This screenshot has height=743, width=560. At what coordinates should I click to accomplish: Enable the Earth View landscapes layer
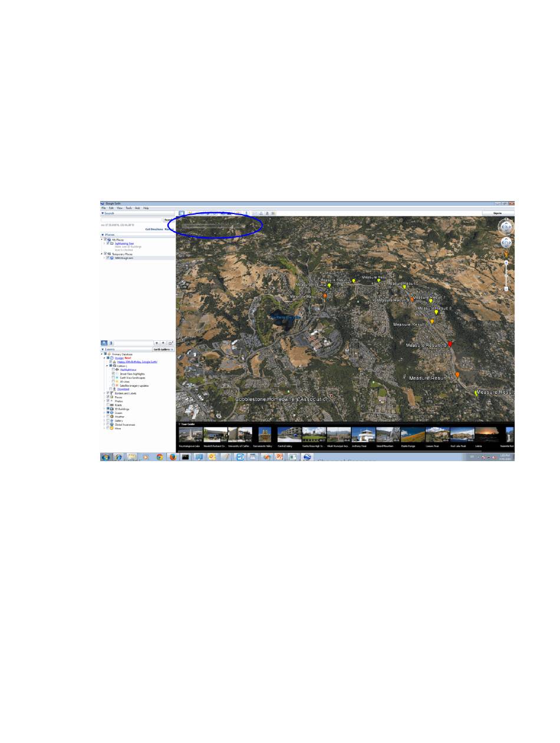pos(113,377)
